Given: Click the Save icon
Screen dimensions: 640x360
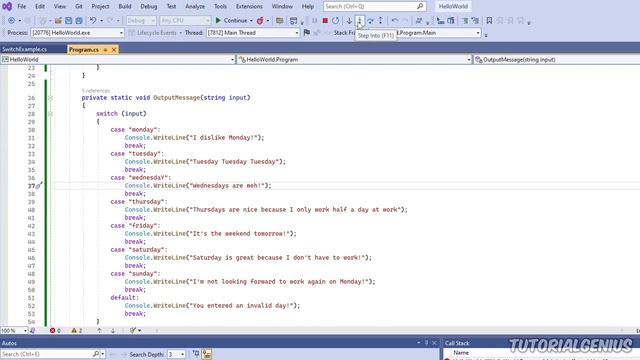Looking at the screenshot, I should tap(69, 20).
